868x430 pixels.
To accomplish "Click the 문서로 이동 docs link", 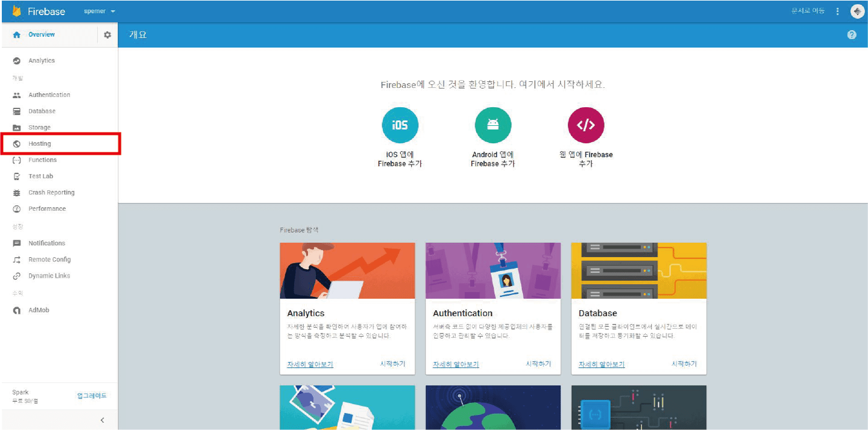I will pyautogui.click(x=808, y=11).
